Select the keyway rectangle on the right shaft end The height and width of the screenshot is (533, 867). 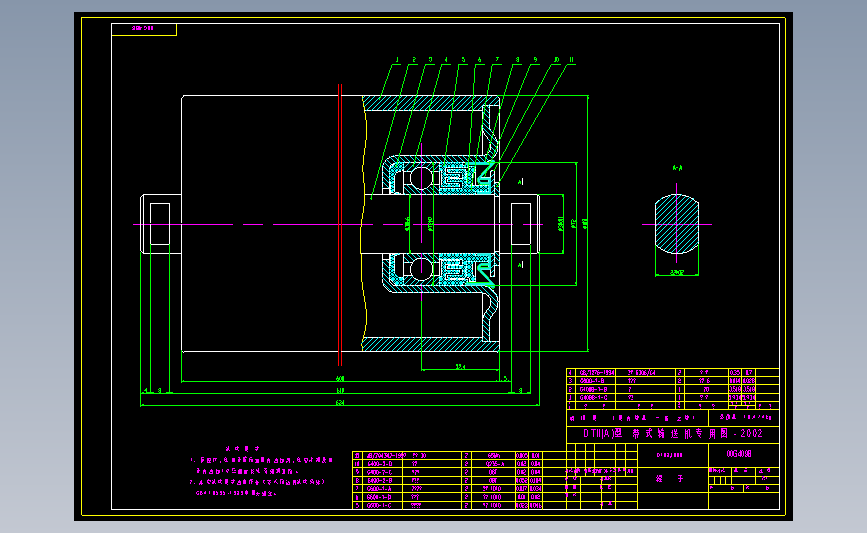point(521,224)
